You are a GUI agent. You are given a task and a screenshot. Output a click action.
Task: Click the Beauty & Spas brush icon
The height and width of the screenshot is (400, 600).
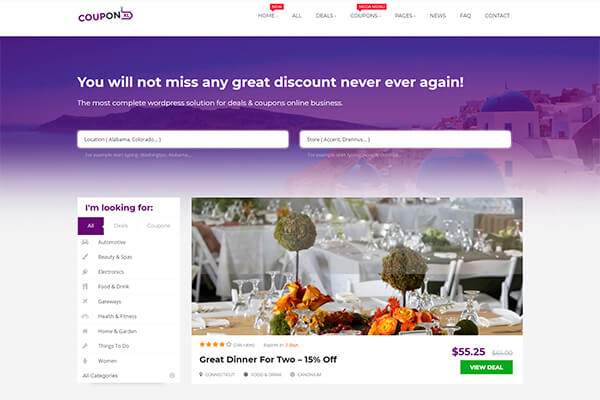pos(85,257)
